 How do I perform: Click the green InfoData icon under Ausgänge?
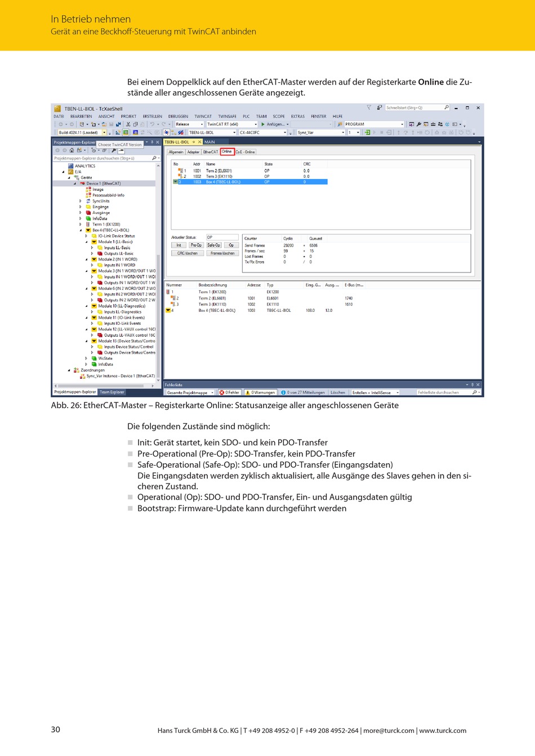(88, 218)
